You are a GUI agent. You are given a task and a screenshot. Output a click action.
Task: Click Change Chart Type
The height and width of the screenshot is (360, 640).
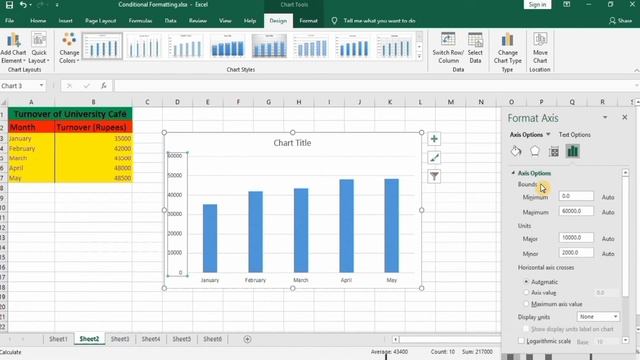tap(507, 48)
